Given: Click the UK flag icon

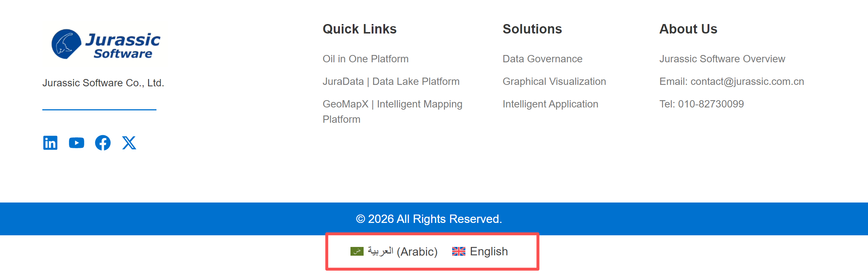Looking at the screenshot, I should [x=458, y=251].
